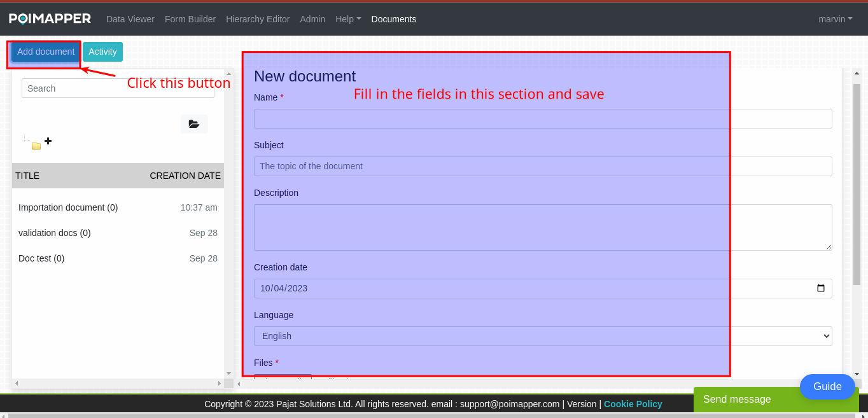Open Admin page

[312, 19]
